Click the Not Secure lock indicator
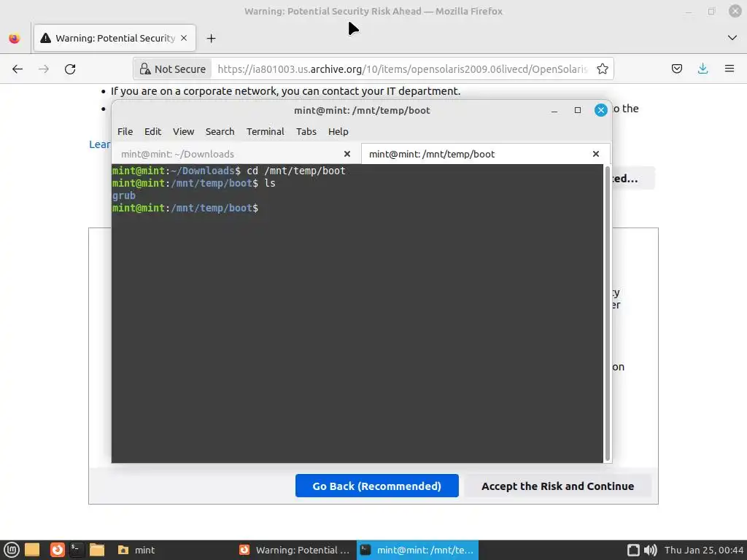 tap(172, 69)
